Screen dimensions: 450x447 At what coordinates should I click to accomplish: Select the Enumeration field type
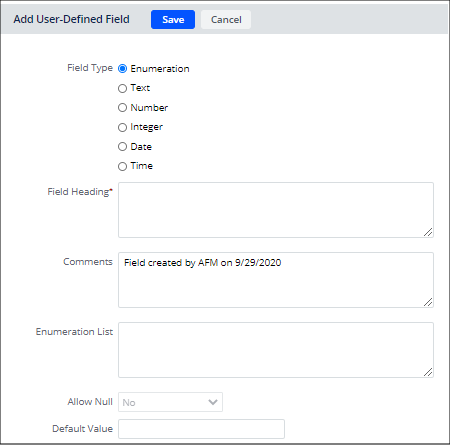click(x=122, y=69)
